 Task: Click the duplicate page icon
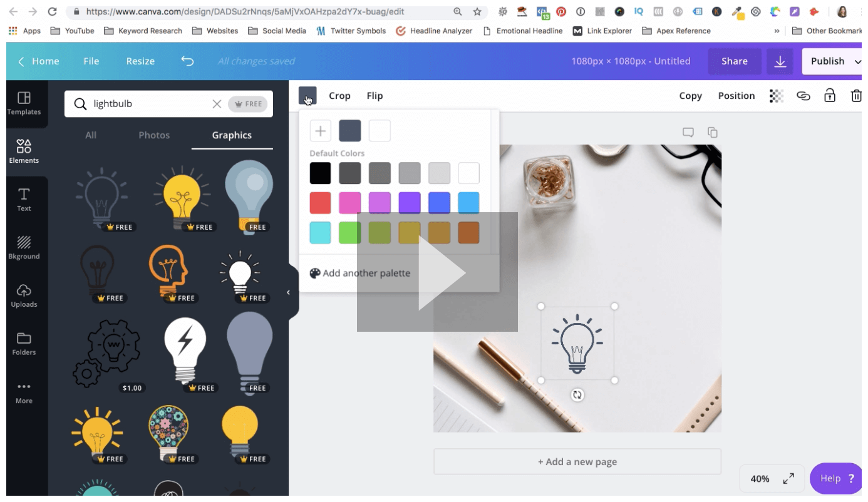click(x=712, y=132)
